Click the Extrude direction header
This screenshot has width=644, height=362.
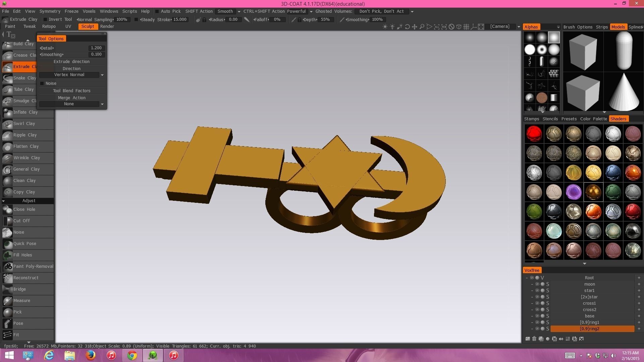click(71, 62)
